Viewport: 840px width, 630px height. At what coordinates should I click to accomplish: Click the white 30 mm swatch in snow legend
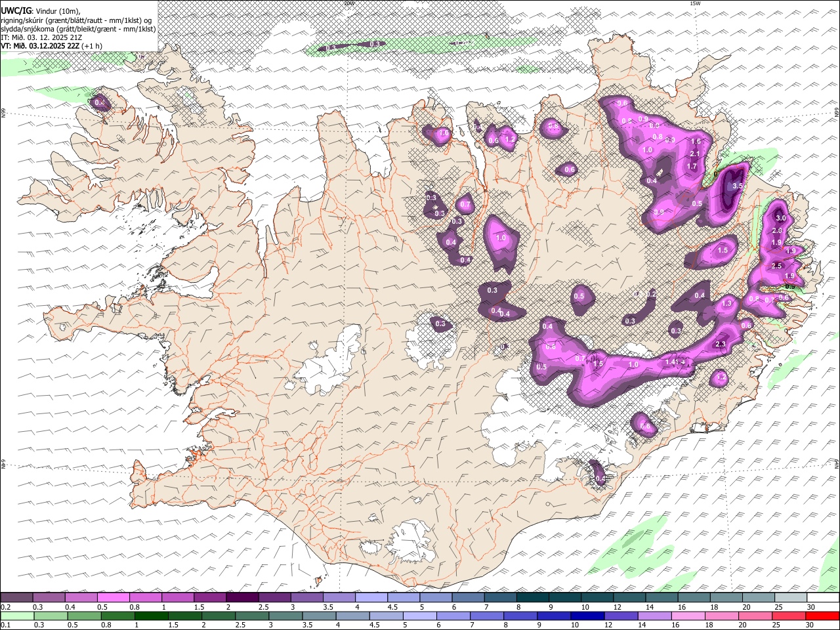822,598
